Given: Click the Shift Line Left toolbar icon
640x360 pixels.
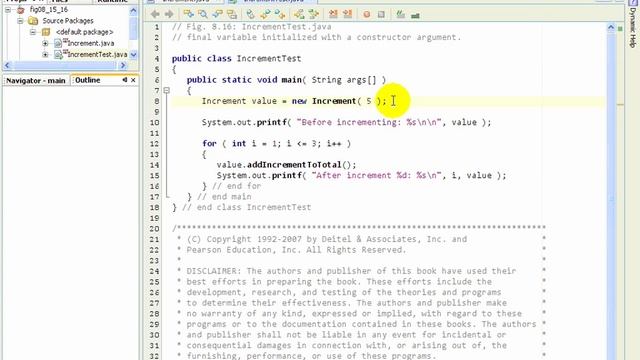Looking at the screenshot, I should click(333, 14).
